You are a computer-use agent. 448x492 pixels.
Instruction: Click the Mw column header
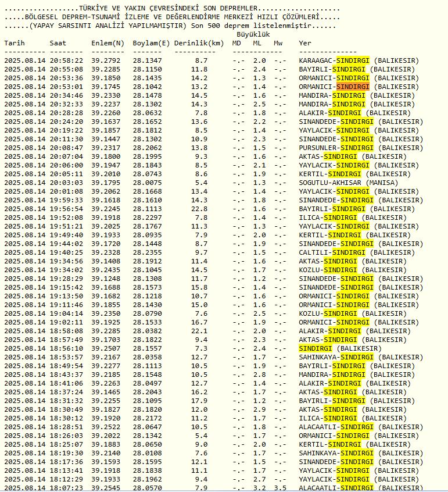point(278,43)
